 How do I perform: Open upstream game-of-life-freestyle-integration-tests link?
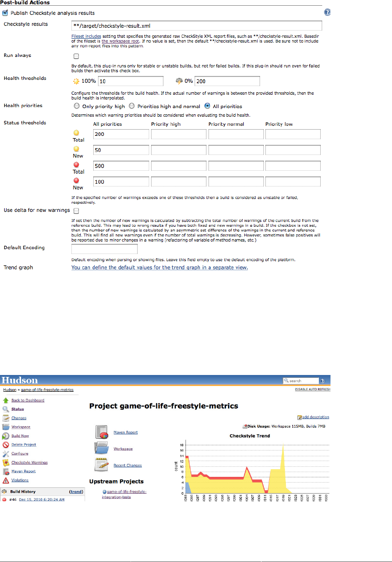(124, 494)
